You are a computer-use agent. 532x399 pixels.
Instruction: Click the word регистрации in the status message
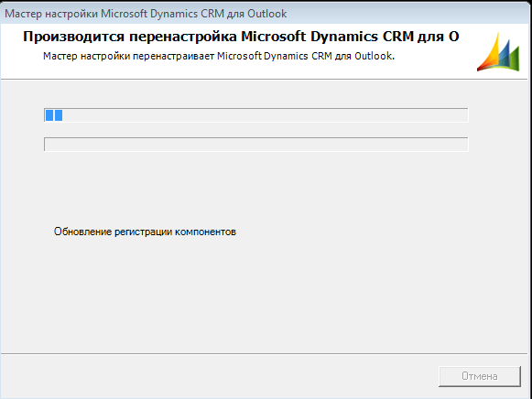(x=143, y=232)
